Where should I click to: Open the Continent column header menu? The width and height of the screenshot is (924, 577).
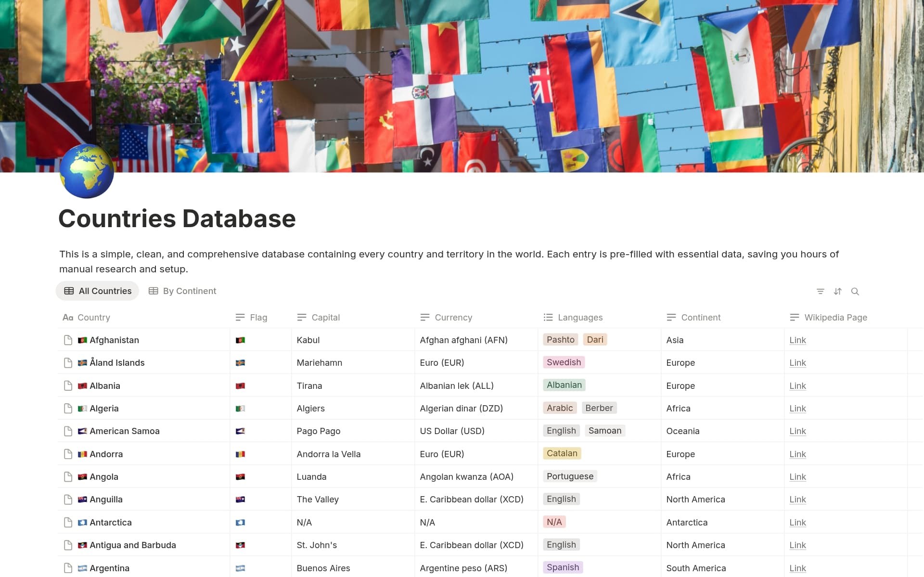click(x=700, y=317)
